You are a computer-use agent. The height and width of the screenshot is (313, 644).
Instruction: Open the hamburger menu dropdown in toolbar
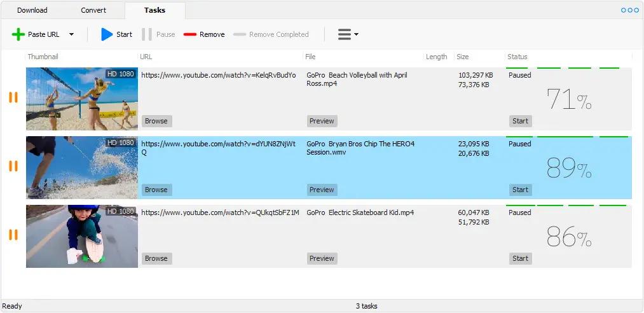point(347,34)
